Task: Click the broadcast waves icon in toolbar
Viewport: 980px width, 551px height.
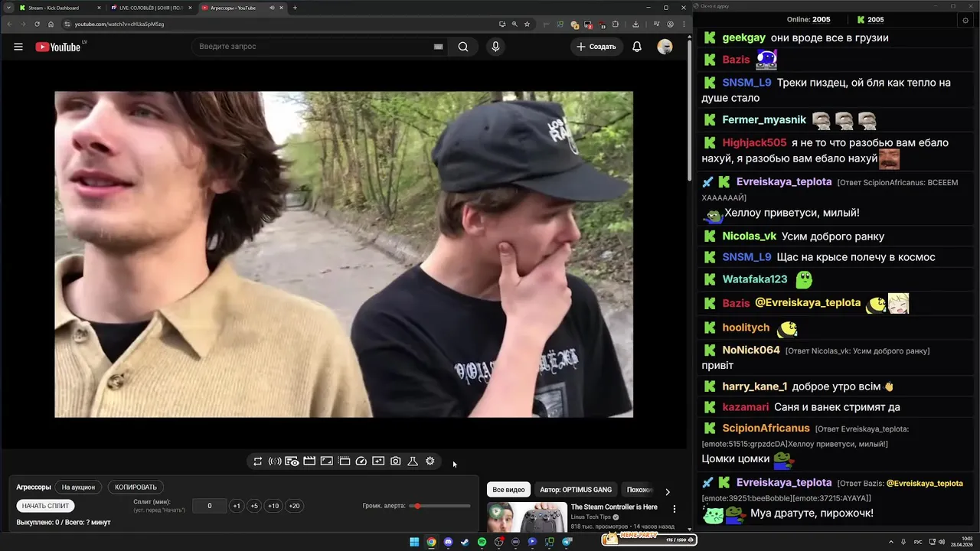Action: 275,461
